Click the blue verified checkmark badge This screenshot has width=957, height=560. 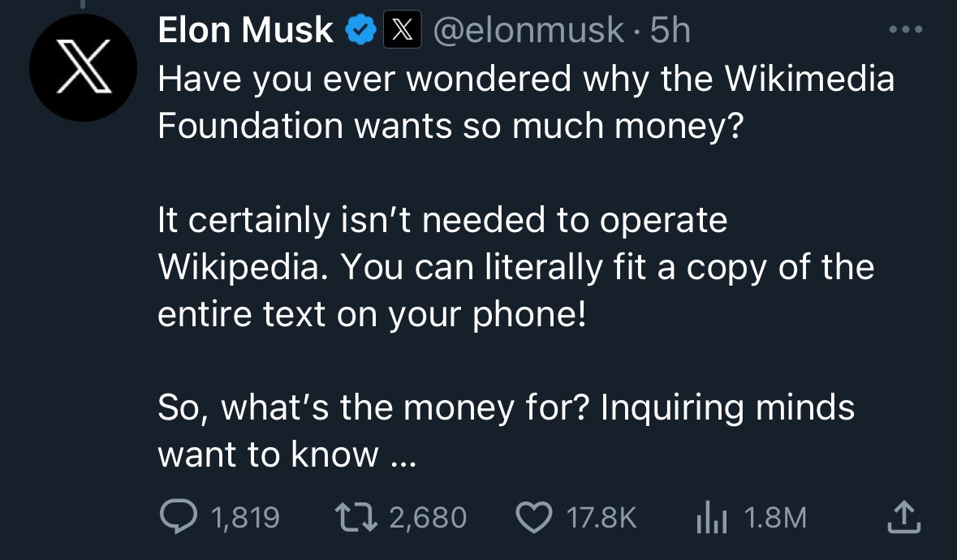click(359, 30)
